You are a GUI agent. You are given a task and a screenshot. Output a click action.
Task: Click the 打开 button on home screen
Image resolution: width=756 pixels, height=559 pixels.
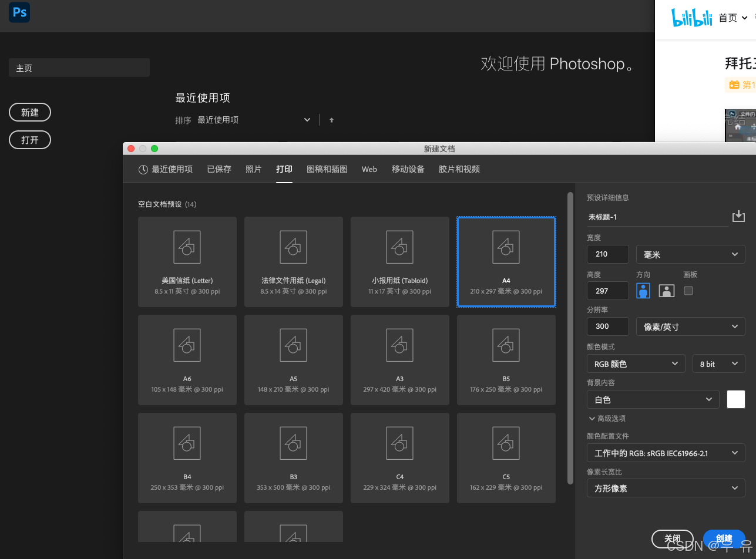[x=30, y=140]
